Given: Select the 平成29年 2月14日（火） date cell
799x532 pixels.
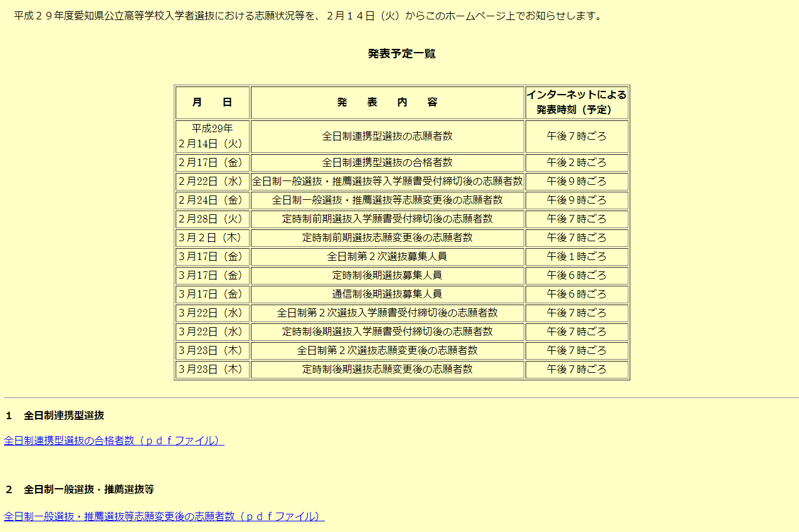Looking at the screenshot, I should [212, 136].
